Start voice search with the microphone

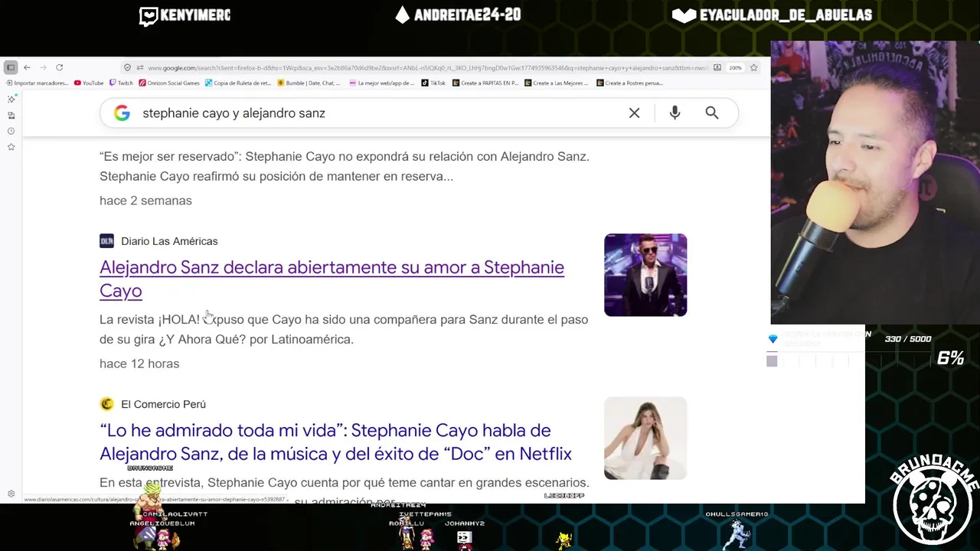[675, 113]
